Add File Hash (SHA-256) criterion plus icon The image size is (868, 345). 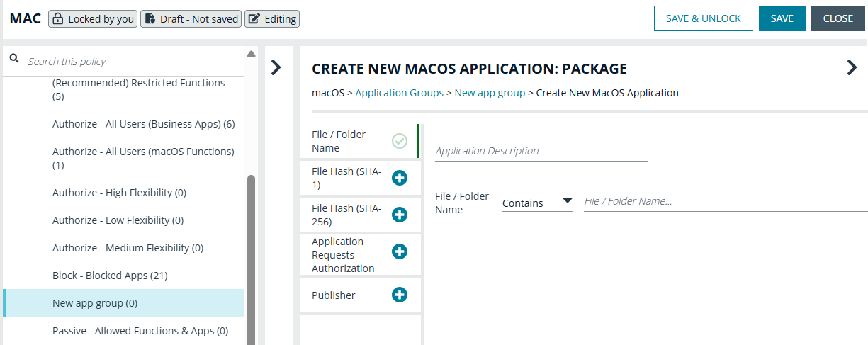pos(400,215)
